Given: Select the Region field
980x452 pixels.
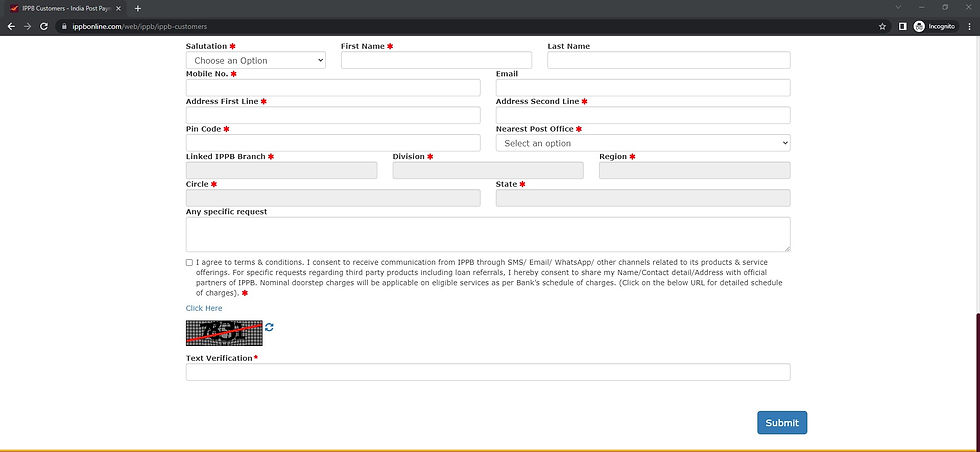Looking at the screenshot, I should [x=694, y=171].
